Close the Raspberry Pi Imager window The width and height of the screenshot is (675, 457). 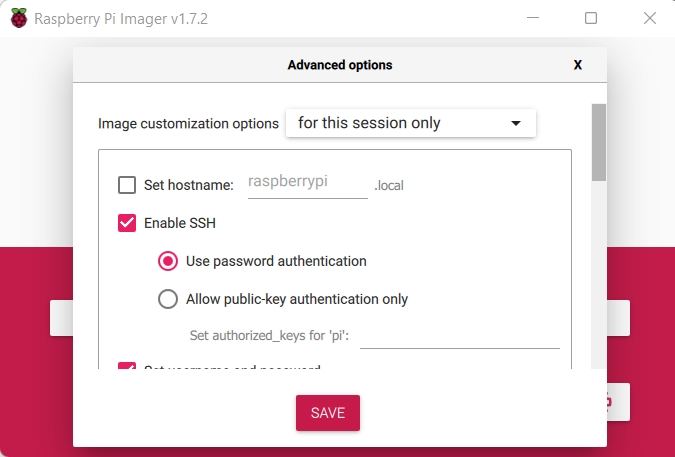(x=647, y=18)
